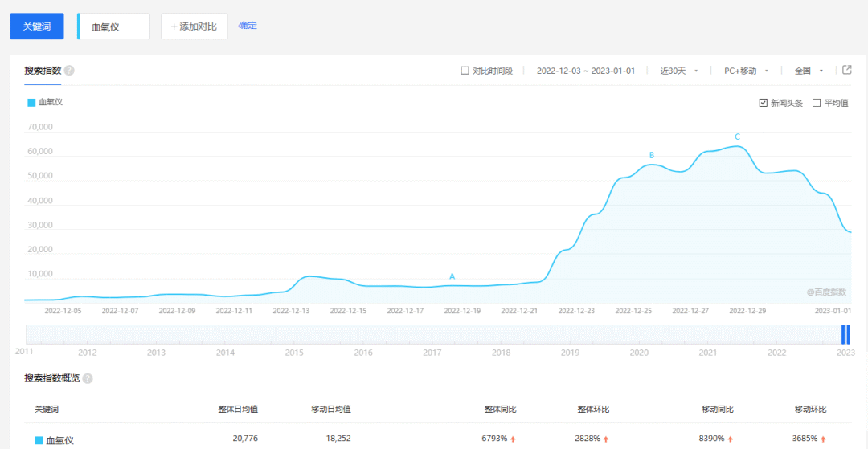This screenshot has width=868, height=449.
Task: Click help icon next to 搜索指数概览
Action: [x=88, y=378]
